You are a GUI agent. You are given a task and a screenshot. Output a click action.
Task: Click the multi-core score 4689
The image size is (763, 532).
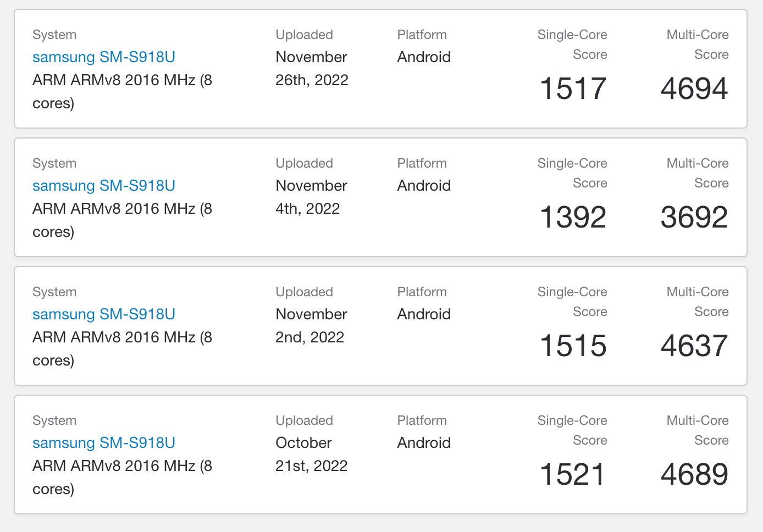pyautogui.click(x=694, y=474)
